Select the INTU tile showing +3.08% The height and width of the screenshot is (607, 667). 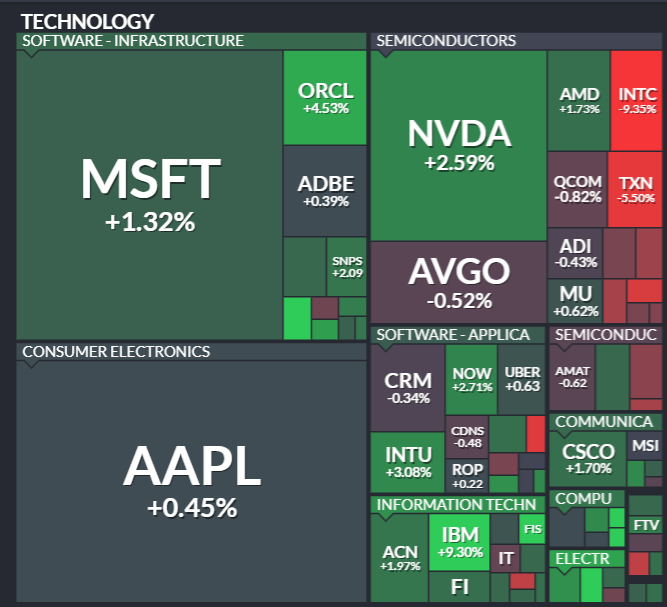[x=407, y=462]
